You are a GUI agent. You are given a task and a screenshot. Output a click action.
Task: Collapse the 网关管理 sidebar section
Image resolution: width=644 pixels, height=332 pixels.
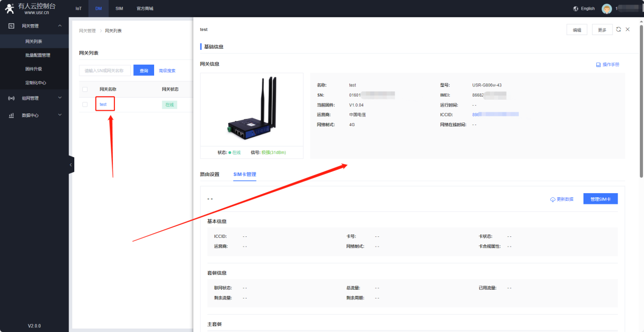pyautogui.click(x=60, y=26)
